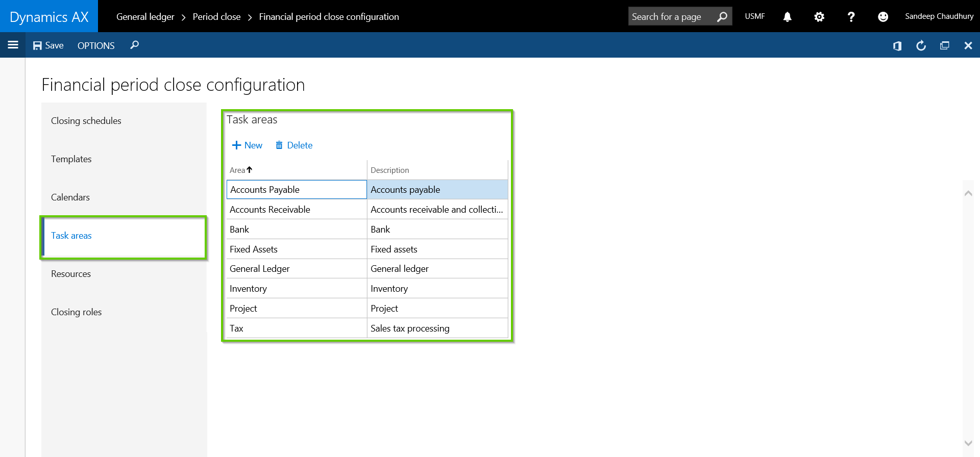980x457 pixels.
Task: Refresh the page using the refresh icon
Action: click(921, 46)
